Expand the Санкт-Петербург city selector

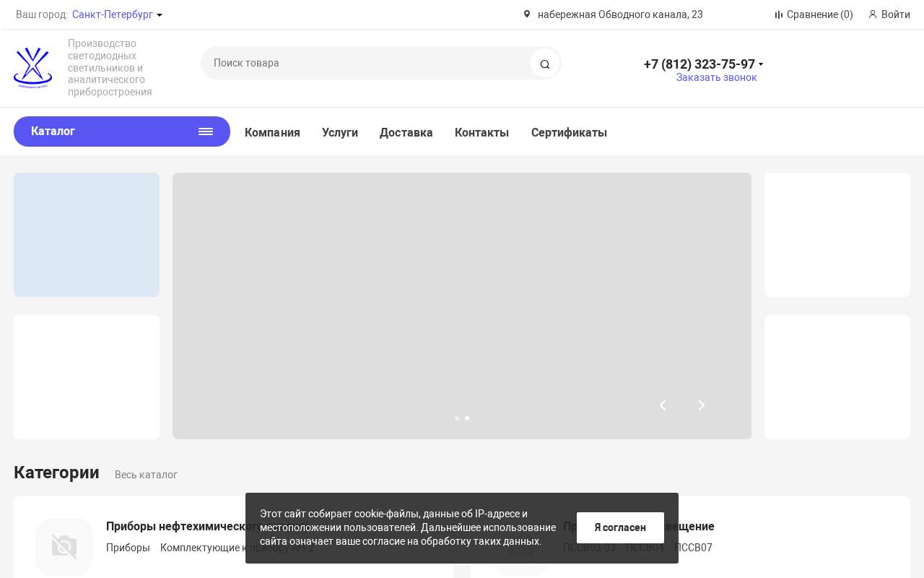click(117, 14)
